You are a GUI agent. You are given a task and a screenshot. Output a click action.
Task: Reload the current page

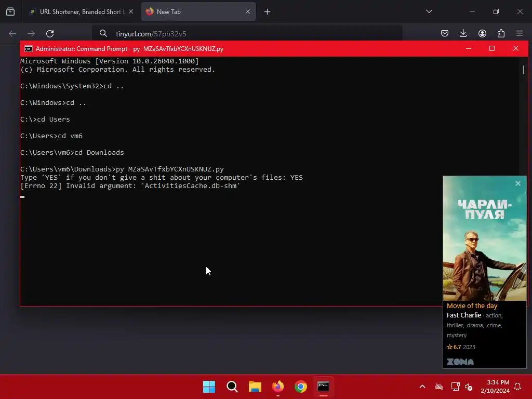pyautogui.click(x=50, y=34)
